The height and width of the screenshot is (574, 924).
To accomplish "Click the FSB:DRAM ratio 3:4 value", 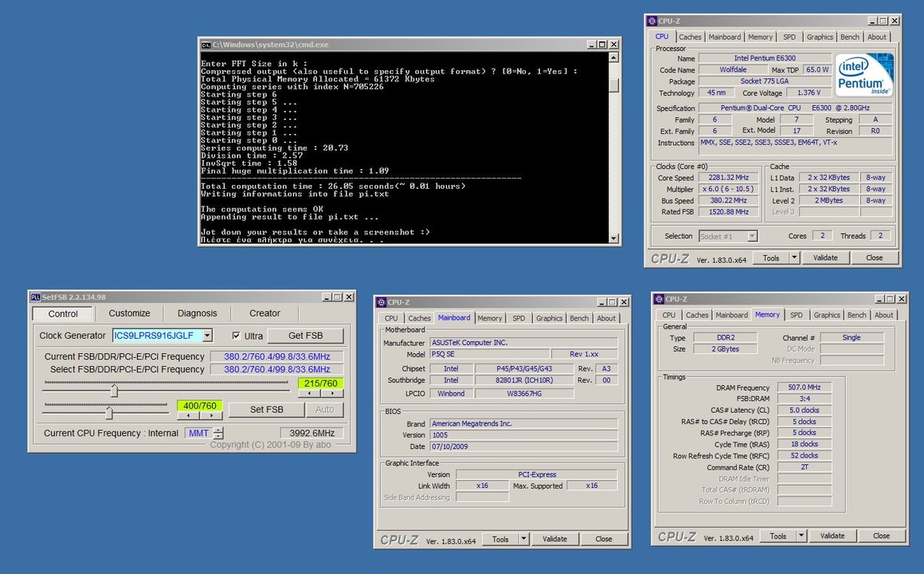I will (x=804, y=399).
